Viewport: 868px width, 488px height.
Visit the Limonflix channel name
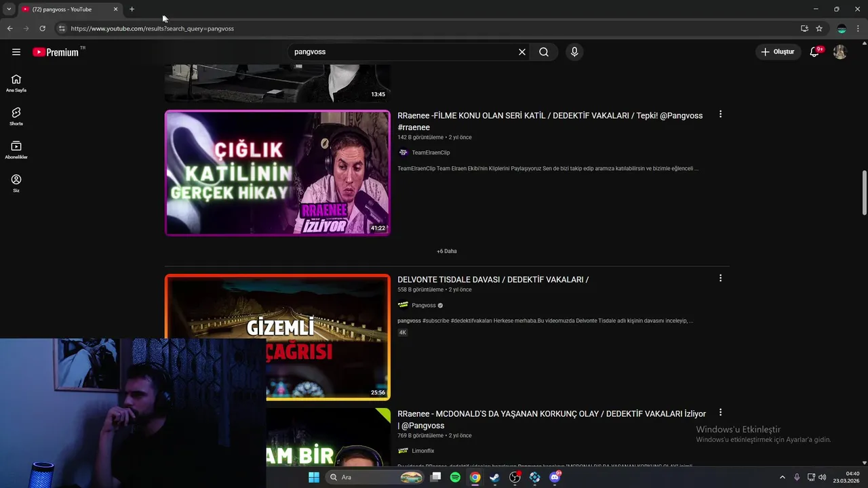click(423, 451)
